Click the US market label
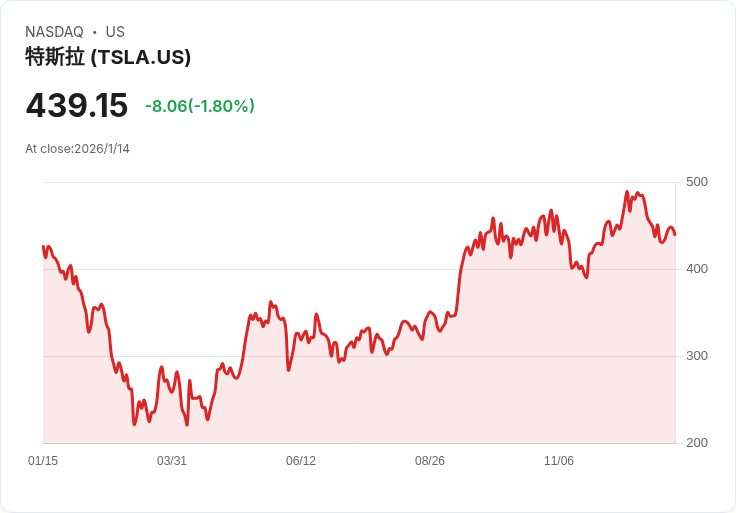This screenshot has height=513, width=736. click(115, 32)
